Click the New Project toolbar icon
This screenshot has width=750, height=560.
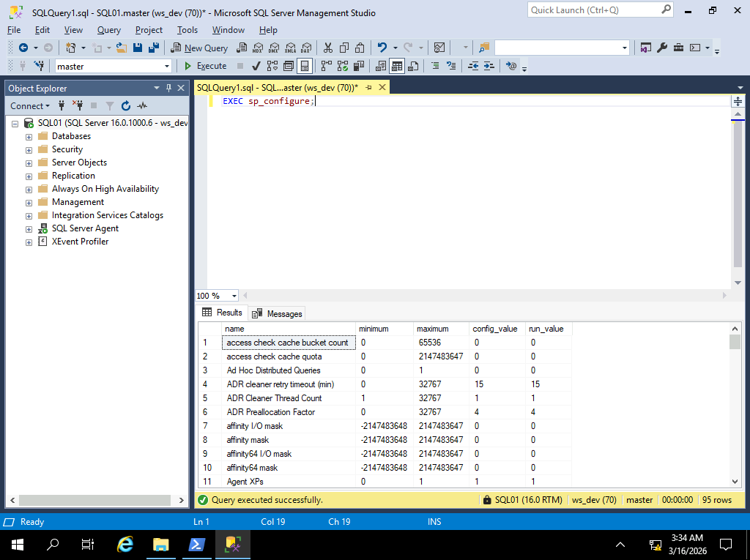pyautogui.click(x=71, y=48)
